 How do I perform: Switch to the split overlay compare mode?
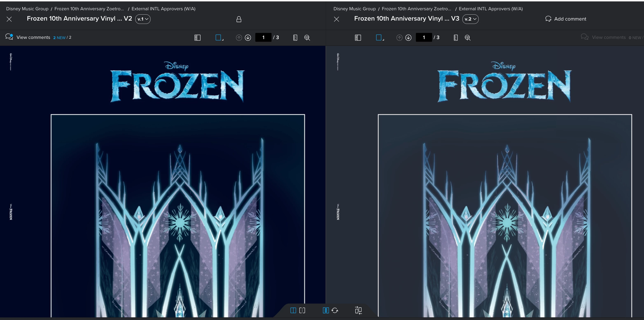[302, 311]
